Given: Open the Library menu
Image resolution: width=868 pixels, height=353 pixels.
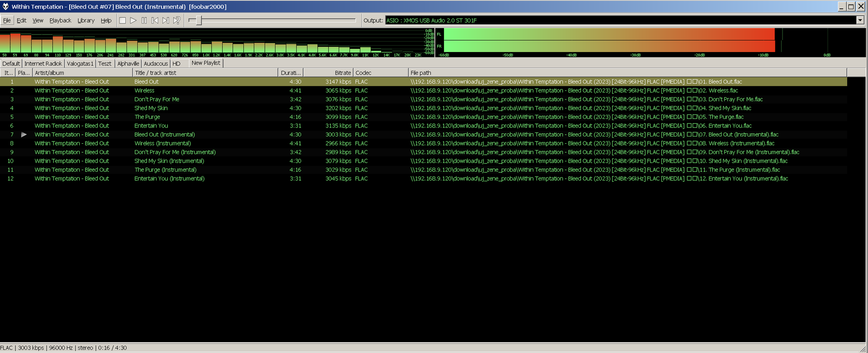Looking at the screenshot, I should click(86, 20).
